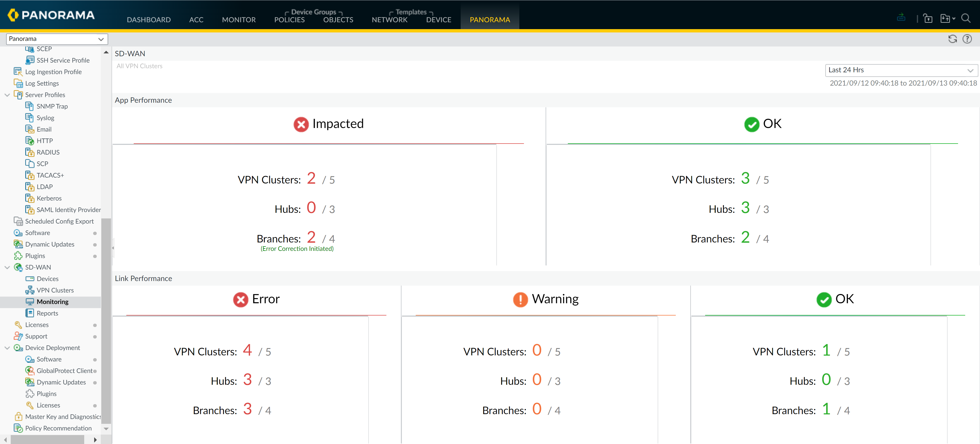Click the global search magnifier icon
Viewport: 980px width, 444px height.
tap(967, 18)
